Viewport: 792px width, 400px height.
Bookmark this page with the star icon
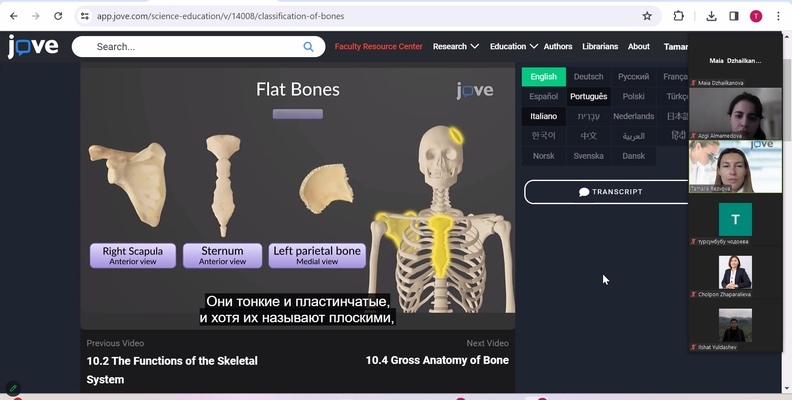coord(647,16)
